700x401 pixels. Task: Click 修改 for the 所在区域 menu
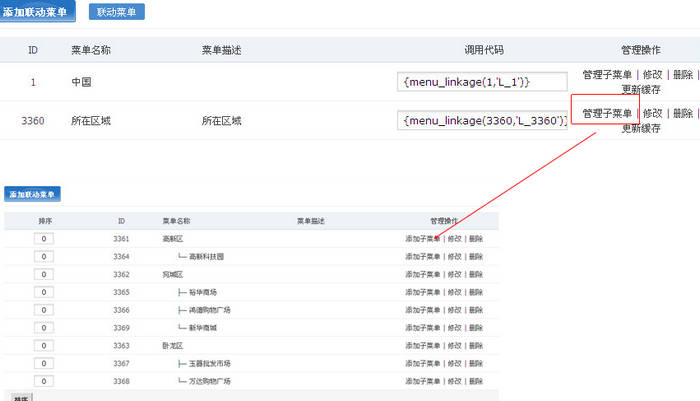[x=652, y=113]
